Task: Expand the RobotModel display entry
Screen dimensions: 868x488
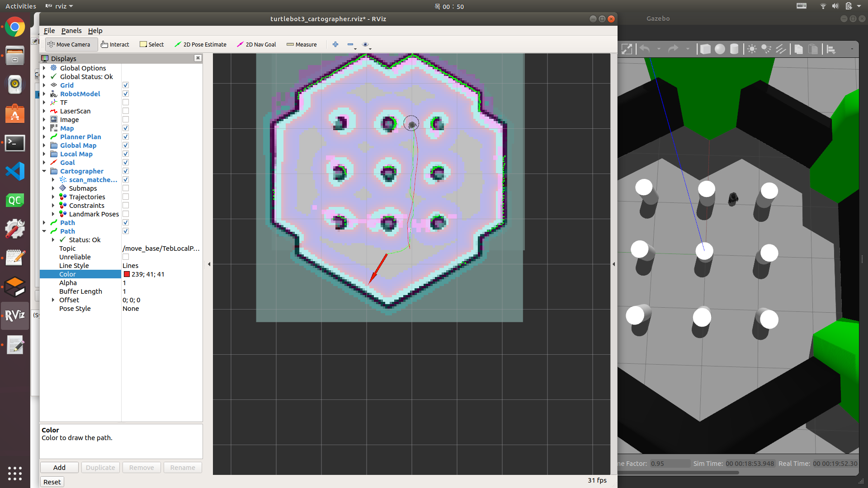Action: (x=44, y=94)
